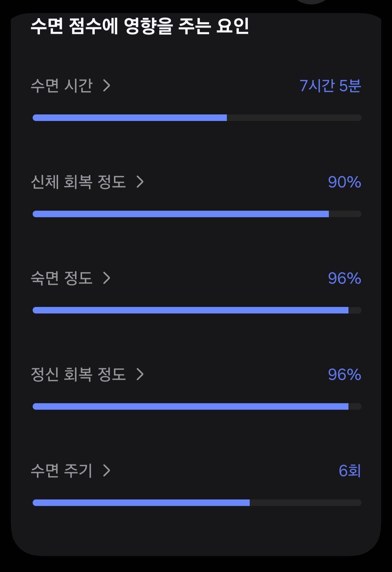This screenshot has height=572, width=392.
Task: Click the 수면 점수에 영향을 주는 요인 heading
Action: (x=140, y=26)
